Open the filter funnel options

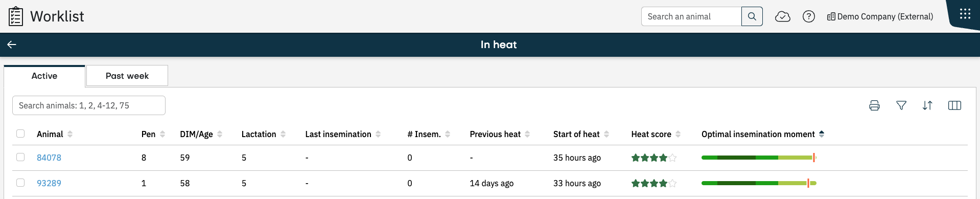(901, 105)
